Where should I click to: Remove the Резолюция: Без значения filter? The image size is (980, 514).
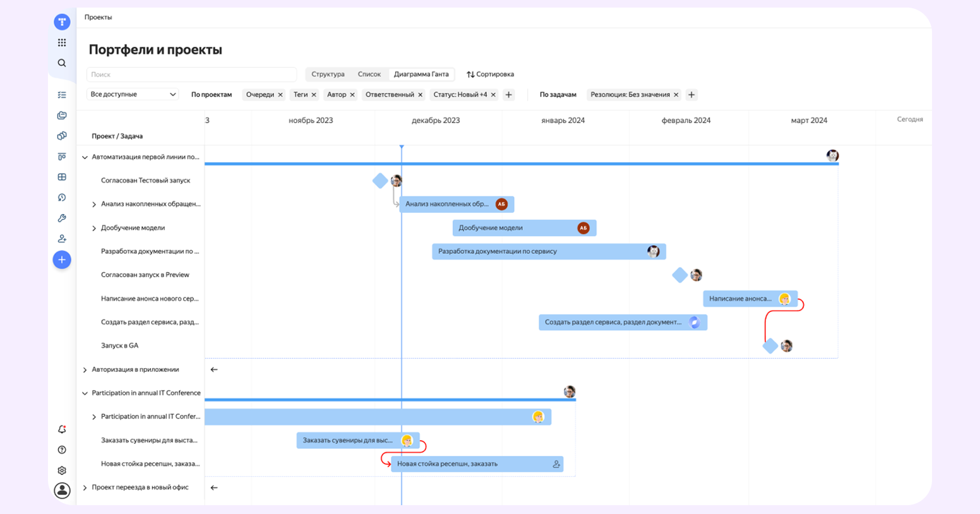pyautogui.click(x=676, y=95)
